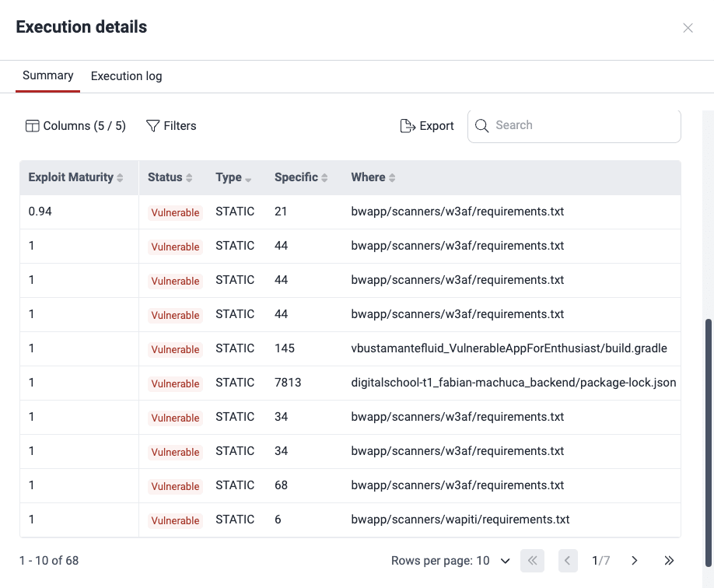Sort by Where column arrows
This screenshot has width=714, height=588.
(392, 177)
